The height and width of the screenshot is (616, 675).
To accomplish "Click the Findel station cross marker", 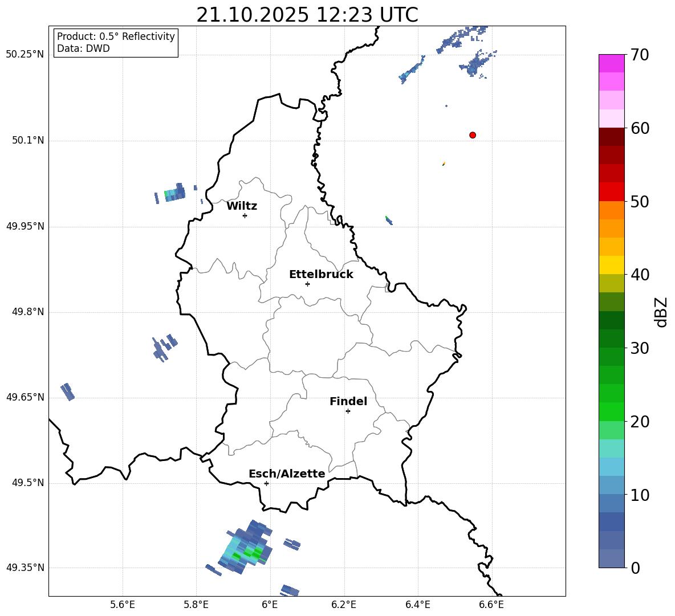I will (x=348, y=411).
